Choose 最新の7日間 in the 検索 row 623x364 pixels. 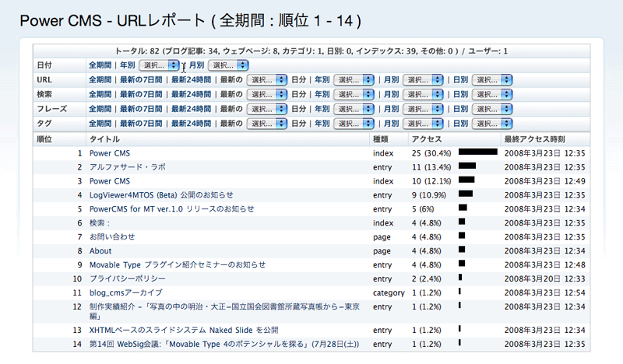[141, 94]
